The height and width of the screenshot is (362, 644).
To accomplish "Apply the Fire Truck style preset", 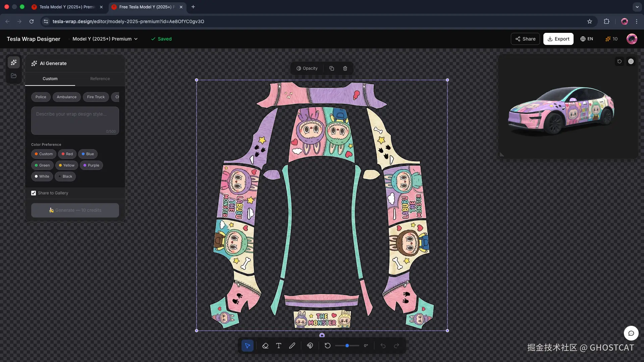I will [x=96, y=97].
